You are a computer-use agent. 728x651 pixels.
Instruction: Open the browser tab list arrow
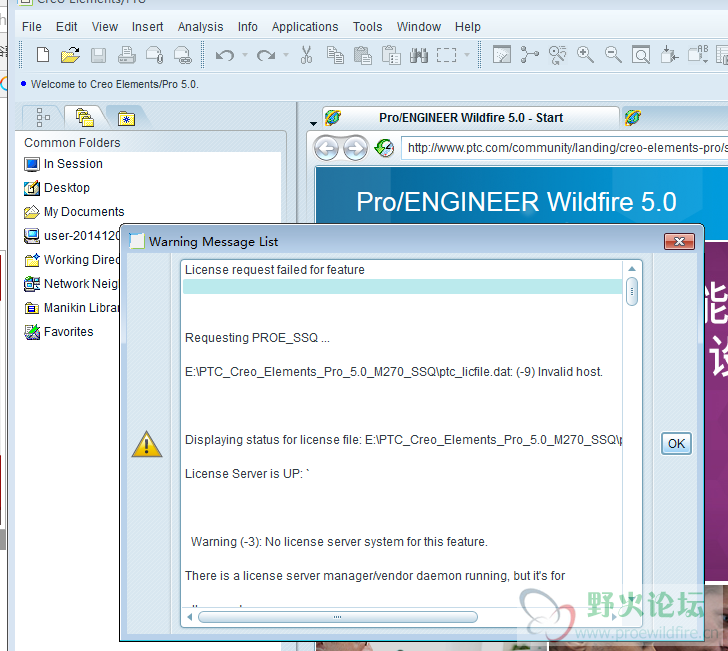click(313, 124)
